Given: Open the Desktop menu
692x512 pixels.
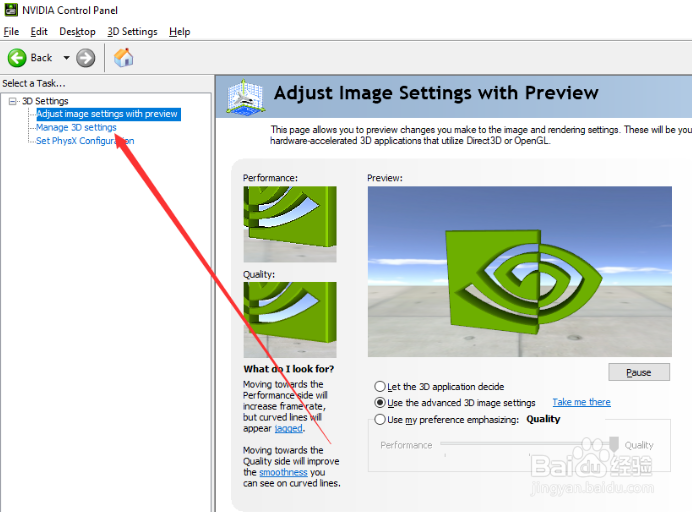Looking at the screenshot, I should tap(77, 32).
